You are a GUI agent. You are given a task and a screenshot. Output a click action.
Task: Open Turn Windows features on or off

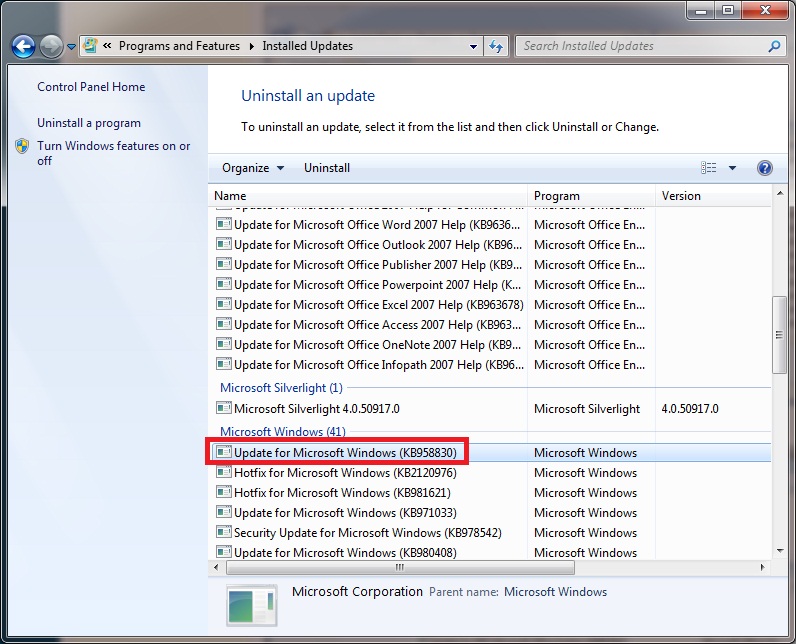(x=113, y=153)
